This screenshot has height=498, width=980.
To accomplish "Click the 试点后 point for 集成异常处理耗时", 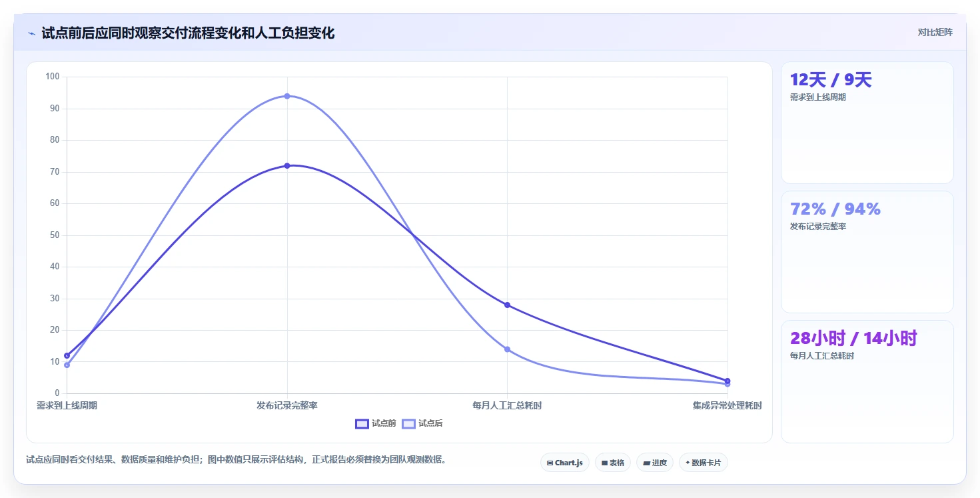I will [728, 384].
